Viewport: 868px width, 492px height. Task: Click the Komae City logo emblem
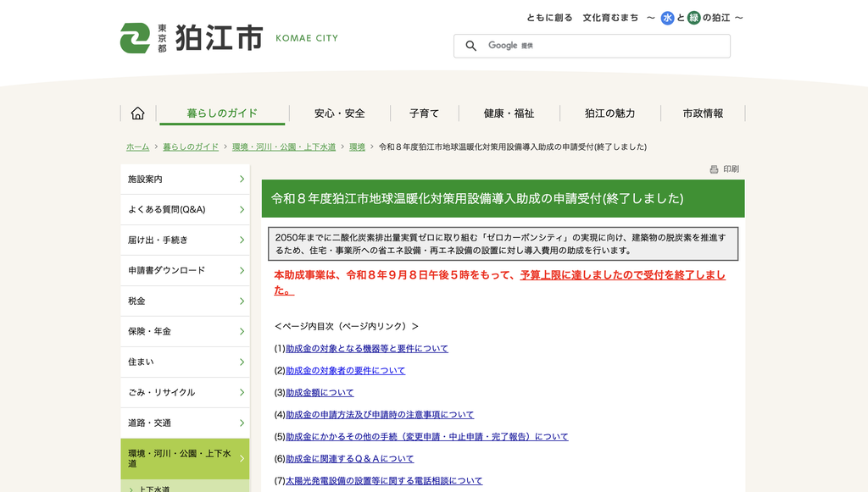coord(135,38)
